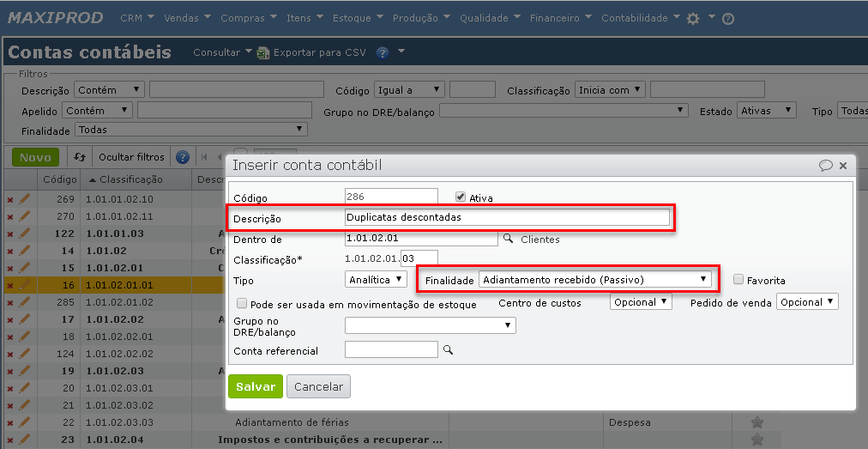This screenshot has width=868, height=449.
Task: Open the Contabilidade menu
Action: coord(641,18)
